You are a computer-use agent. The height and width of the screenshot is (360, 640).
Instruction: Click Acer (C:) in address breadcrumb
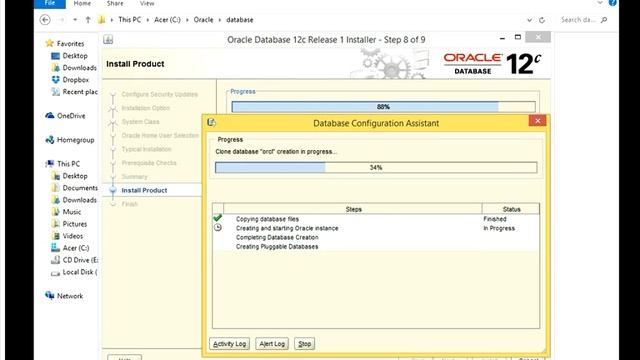(167, 20)
